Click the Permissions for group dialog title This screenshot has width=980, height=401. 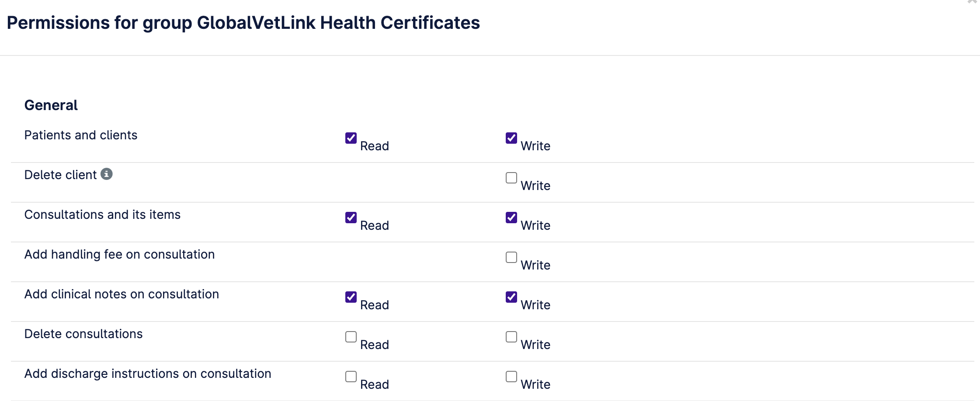243,23
